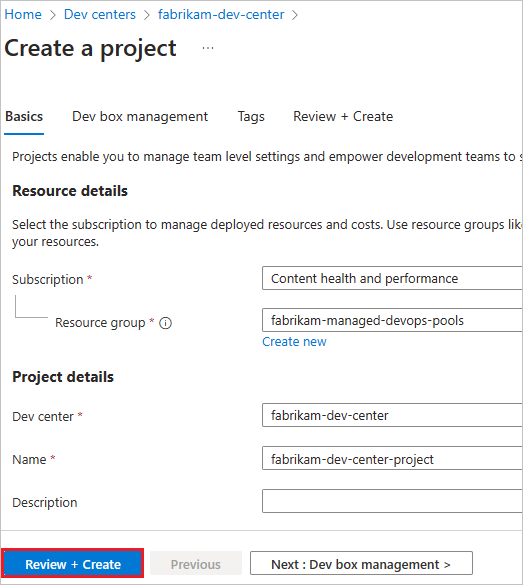Click into the Name input field
The image size is (523, 585).
(x=392, y=458)
